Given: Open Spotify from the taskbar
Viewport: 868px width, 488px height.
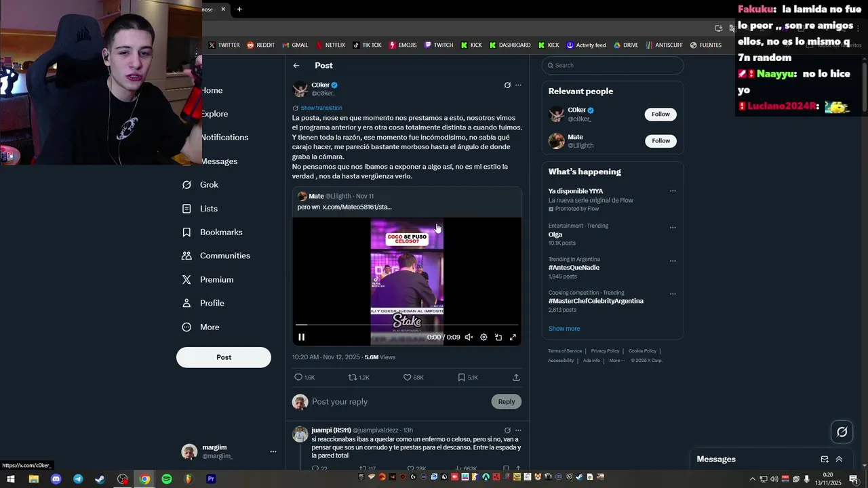Looking at the screenshot, I should pyautogui.click(x=167, y=479).
